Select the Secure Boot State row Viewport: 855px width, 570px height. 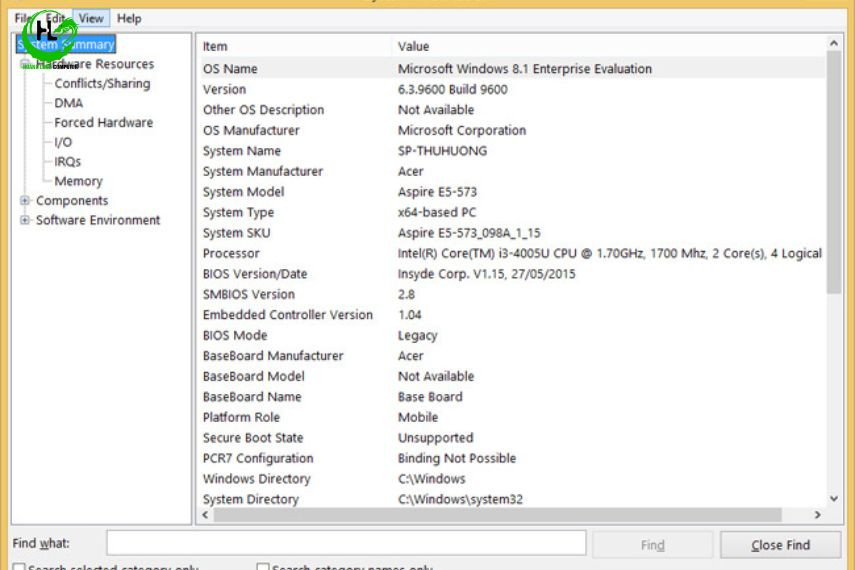point(511,438)
